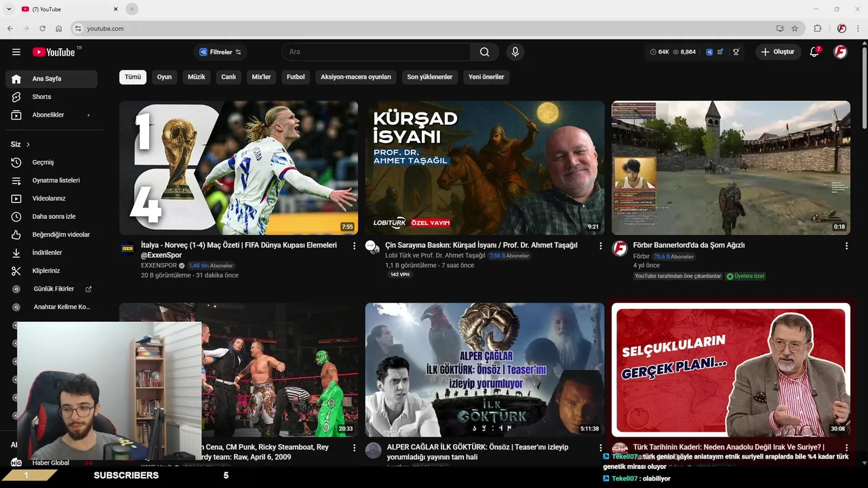Open the Filtreler dropdown
The height and width of the screenshot is (488, 868).
pyautogui.click(x=220, y=52)
